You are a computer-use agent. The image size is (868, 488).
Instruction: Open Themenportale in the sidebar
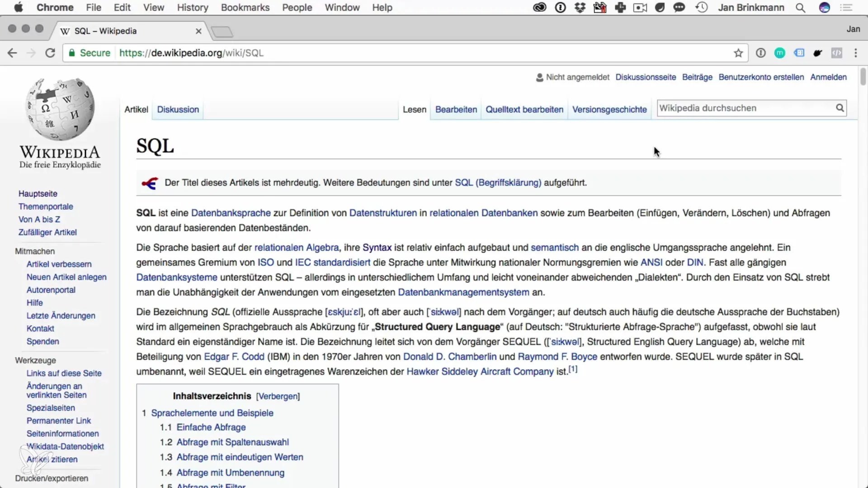pos(46,206)
